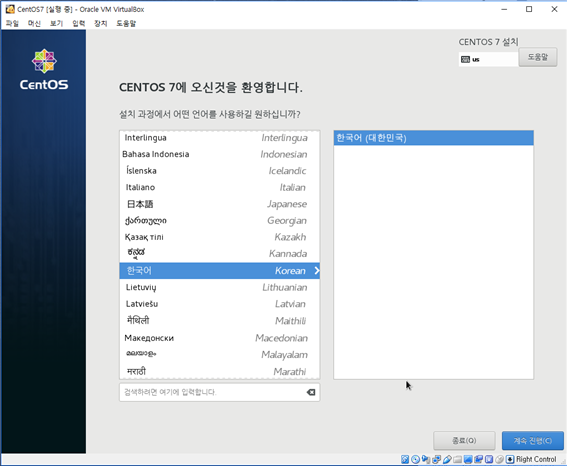Select the Interlingua language row

coord(219,138)
